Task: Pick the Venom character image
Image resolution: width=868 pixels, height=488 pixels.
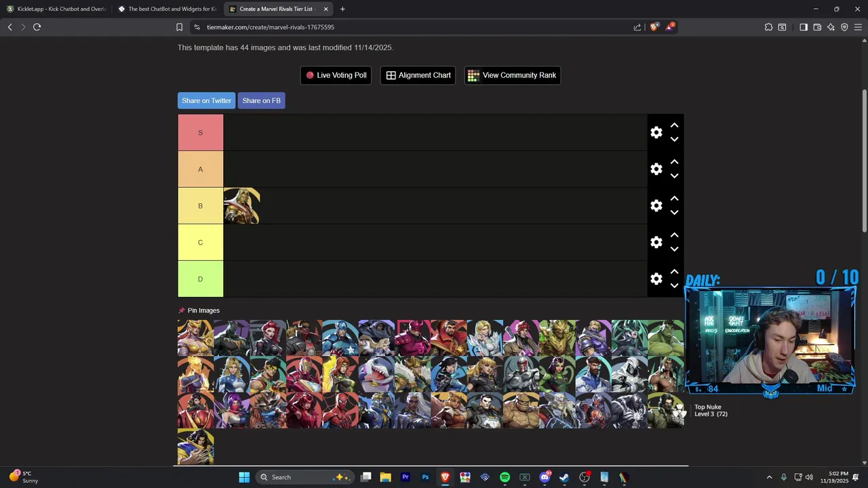Action: tap(629, 410)
